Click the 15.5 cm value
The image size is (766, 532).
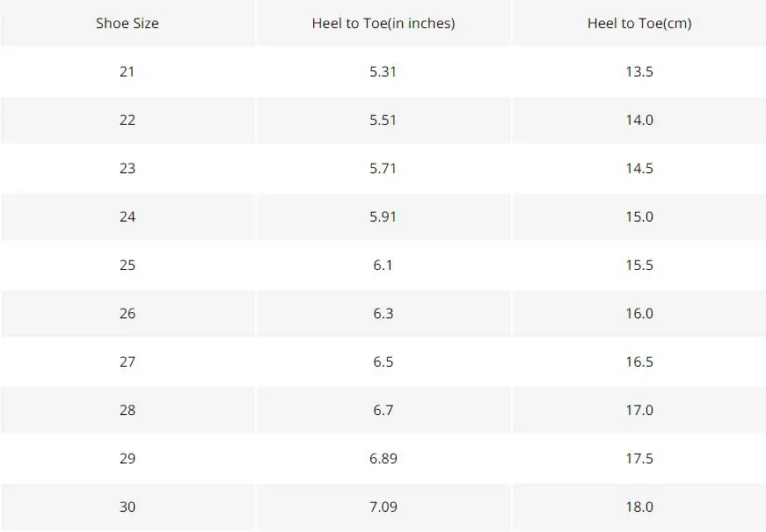pos(639,266)
